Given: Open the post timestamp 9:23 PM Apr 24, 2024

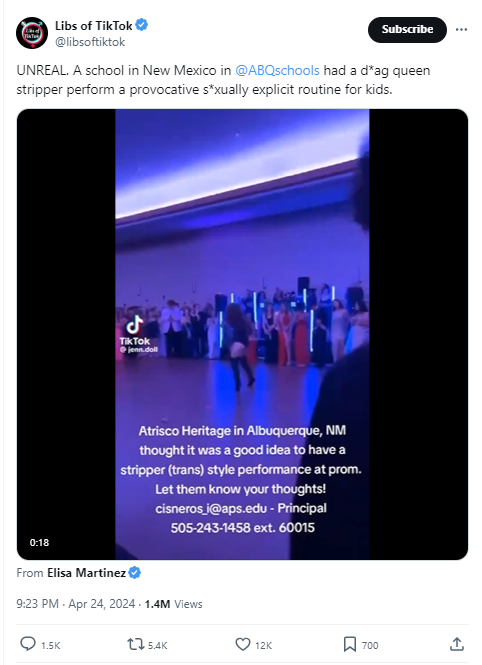Looking at the screenshot, I should [x=75, y=604].
